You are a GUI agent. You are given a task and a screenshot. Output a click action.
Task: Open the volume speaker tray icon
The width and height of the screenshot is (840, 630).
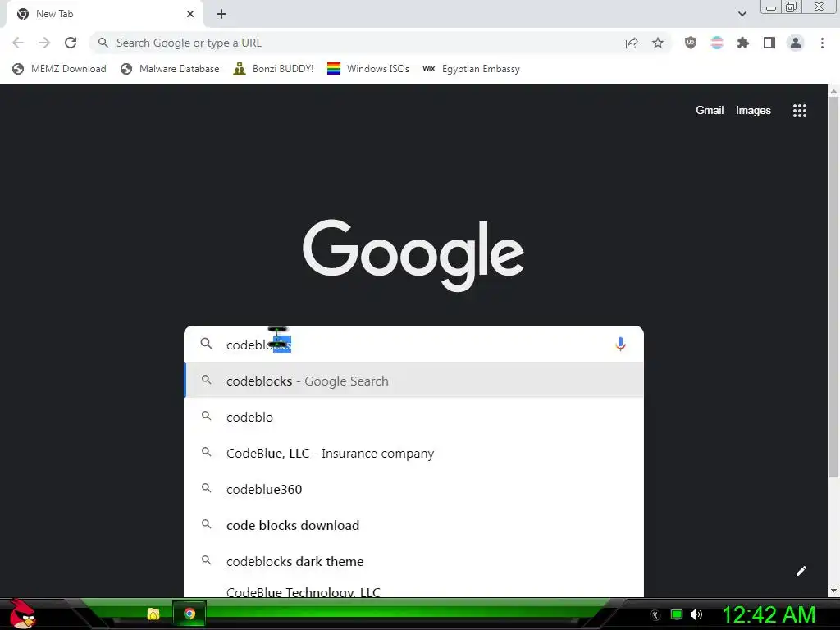[696, 614]
